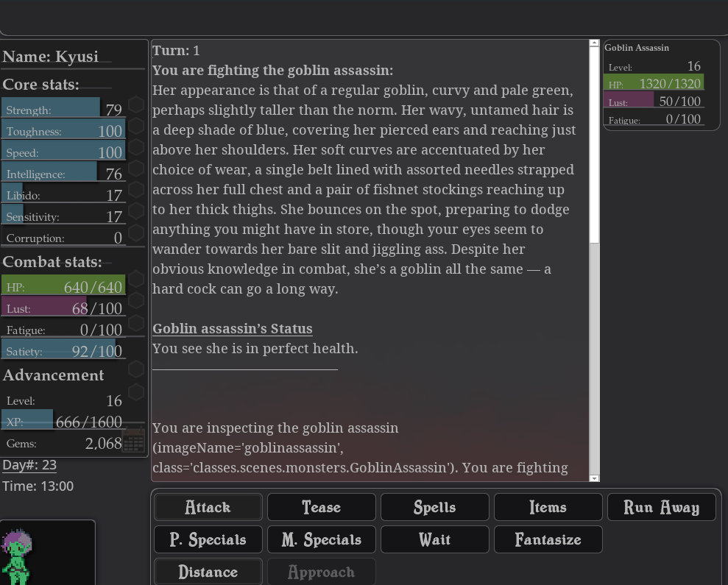This screenshot has width=728, height=585.
Task: Click the hexagon icon beside the HP bar
Action: (x=135, y=283)
